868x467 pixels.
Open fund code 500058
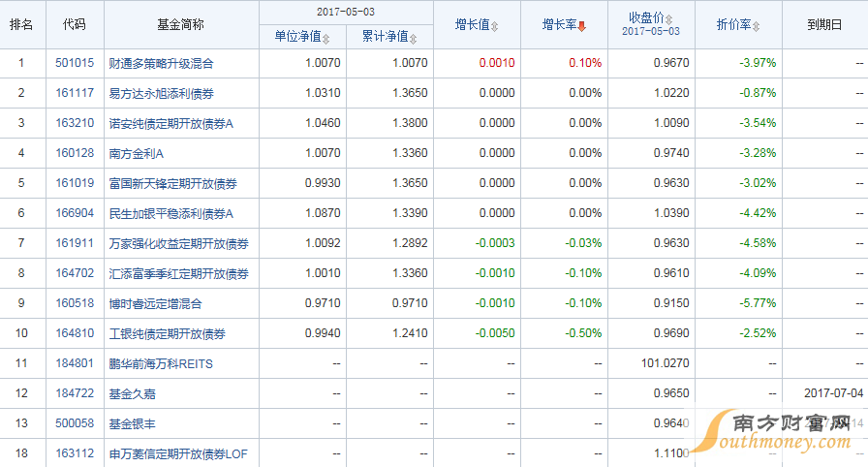tap(75, 423)
